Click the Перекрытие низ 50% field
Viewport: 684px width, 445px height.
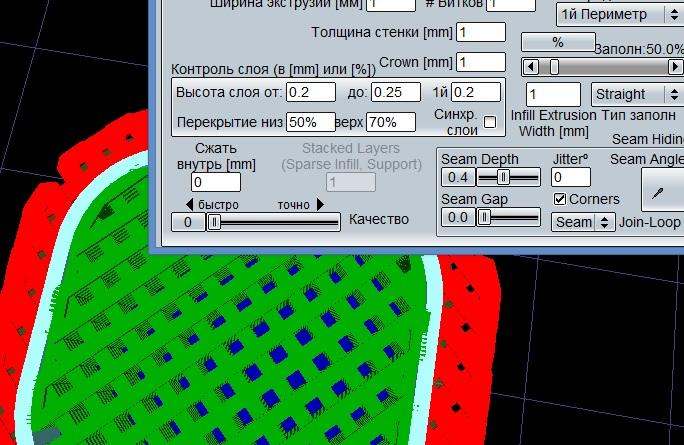(x=311, y=122)
